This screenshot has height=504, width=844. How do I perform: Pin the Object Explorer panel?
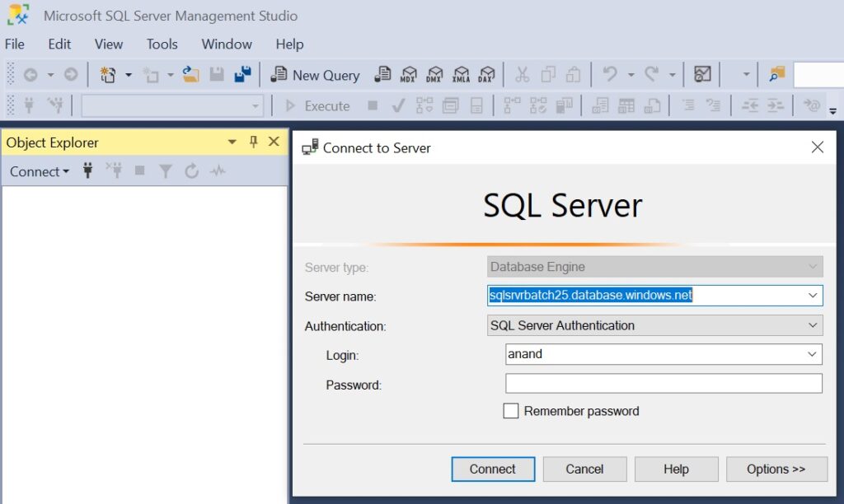254,142
